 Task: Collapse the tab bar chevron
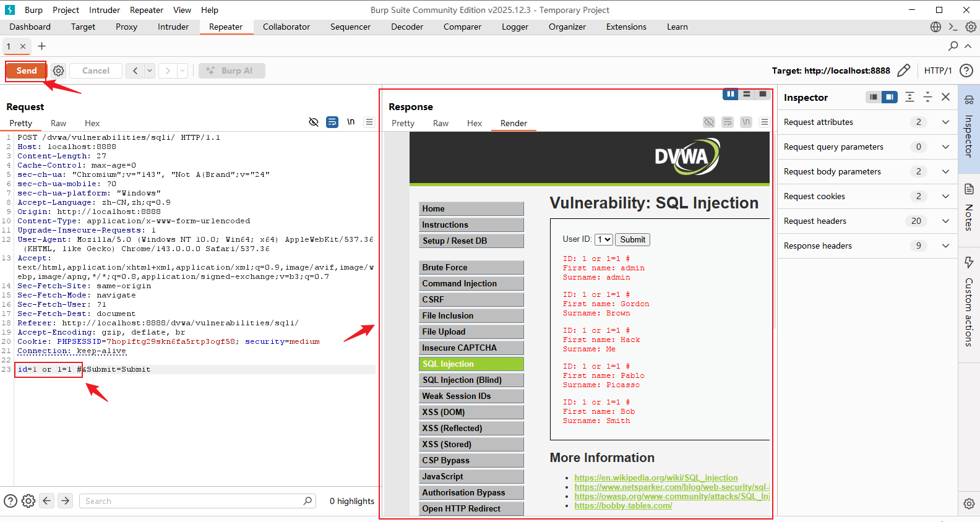click(x=968, y=46)
